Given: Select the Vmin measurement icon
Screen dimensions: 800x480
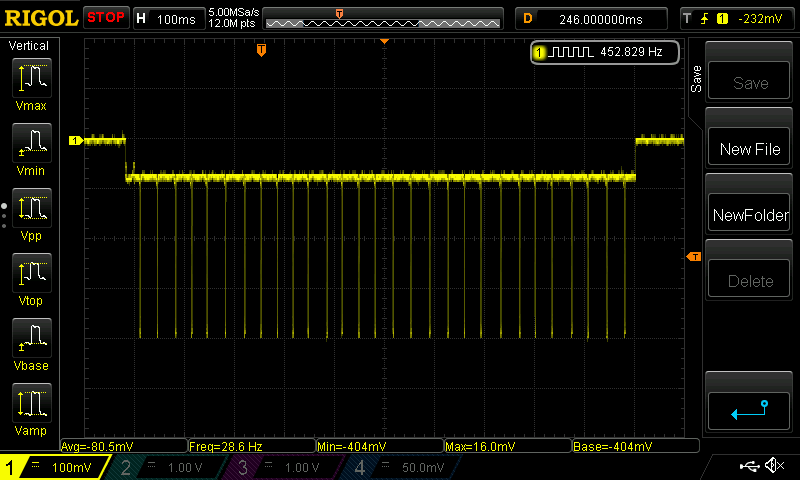Looking at the screenshot, I should coord(31,150).
